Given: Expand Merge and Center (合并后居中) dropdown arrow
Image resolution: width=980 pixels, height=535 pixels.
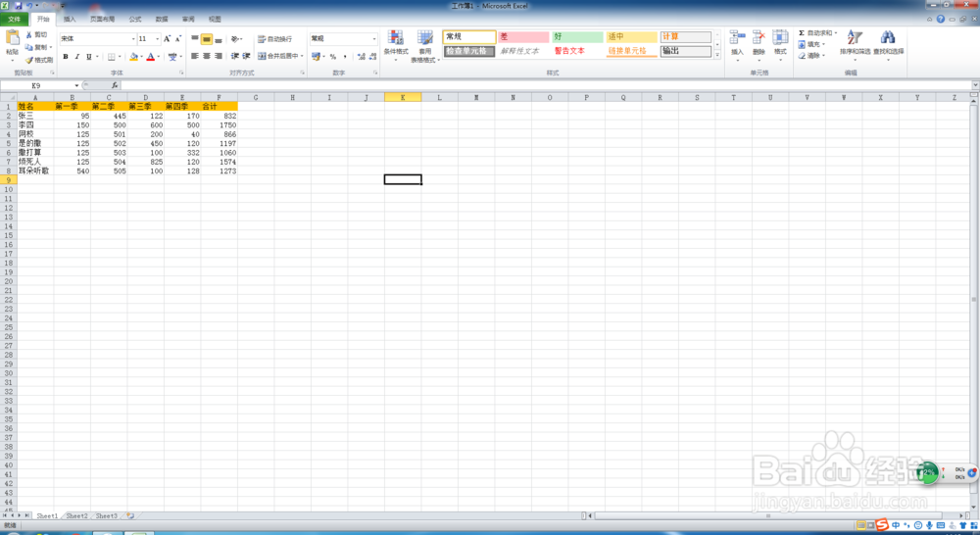Looking at the screenshot, I should [302, 56].
